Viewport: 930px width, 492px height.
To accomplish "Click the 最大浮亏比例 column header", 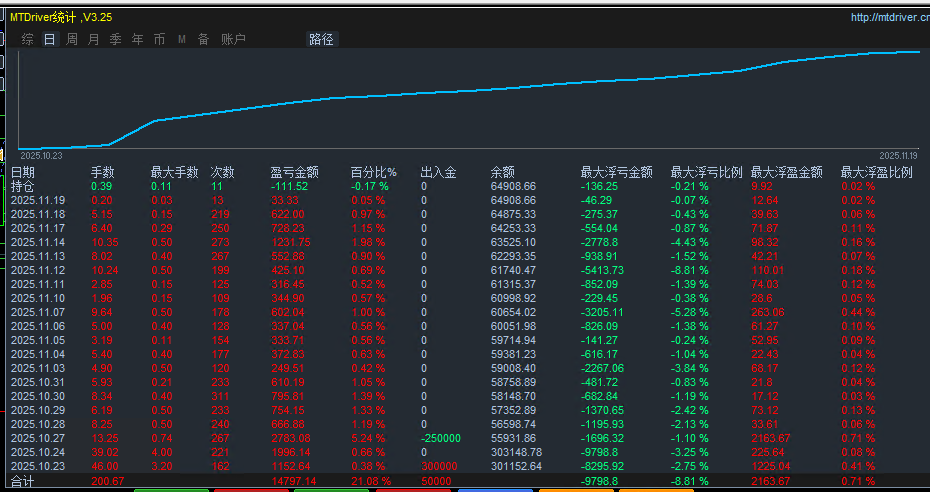I will point(706,172).
